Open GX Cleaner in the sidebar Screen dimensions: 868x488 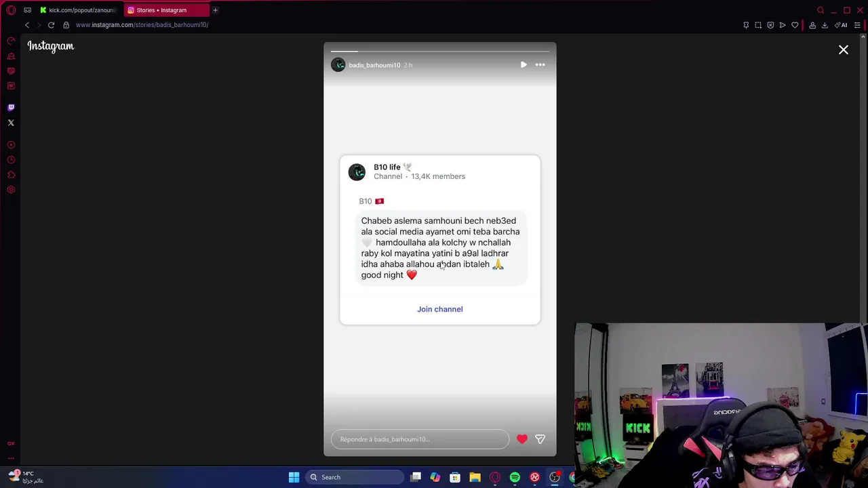coord(11,56)
